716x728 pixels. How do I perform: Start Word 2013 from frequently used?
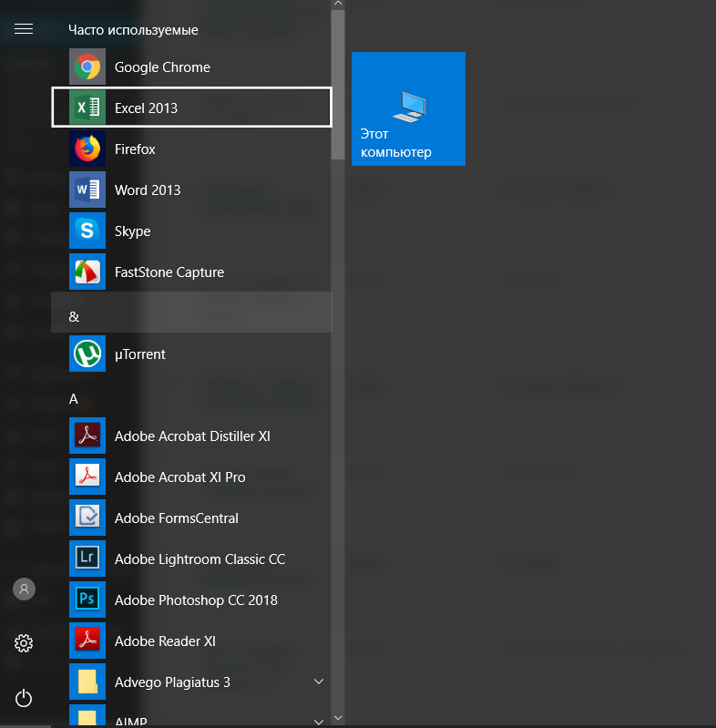pos(87,190)
